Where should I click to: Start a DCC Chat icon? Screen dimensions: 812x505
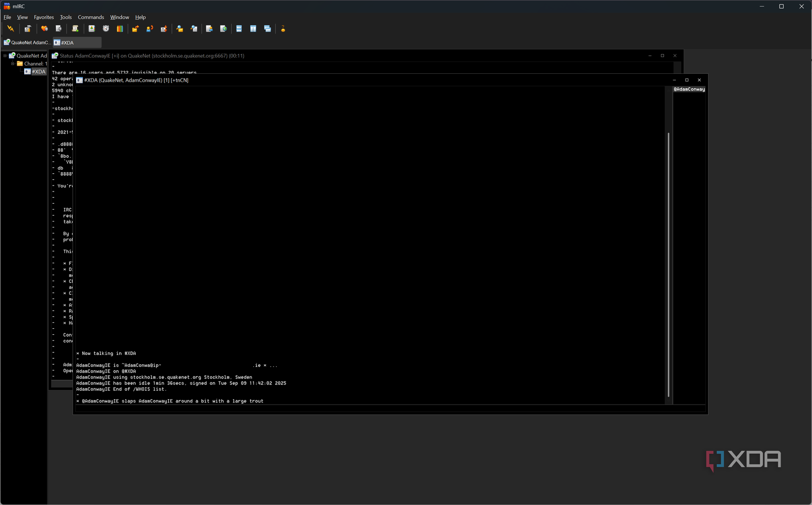click(x=150, y=29)
